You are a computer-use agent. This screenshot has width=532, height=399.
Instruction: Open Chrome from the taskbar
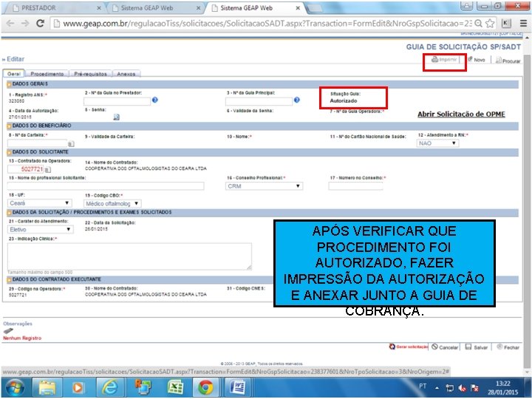(x=205, y=387)
